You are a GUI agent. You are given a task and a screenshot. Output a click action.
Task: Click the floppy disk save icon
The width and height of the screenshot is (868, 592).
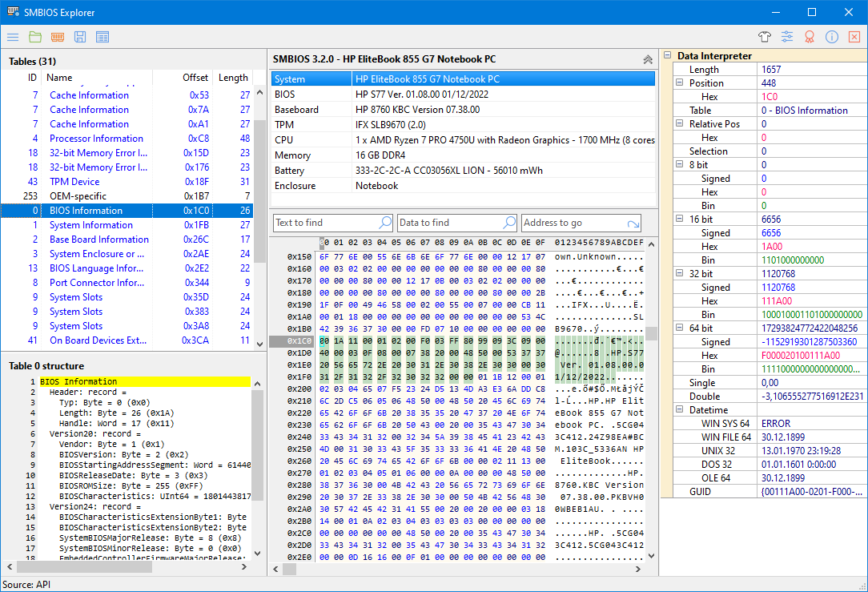pos(80,37)
